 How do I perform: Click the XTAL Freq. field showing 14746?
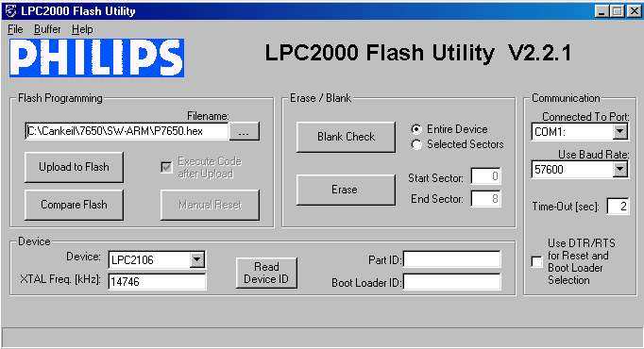(x=157, y=282)
